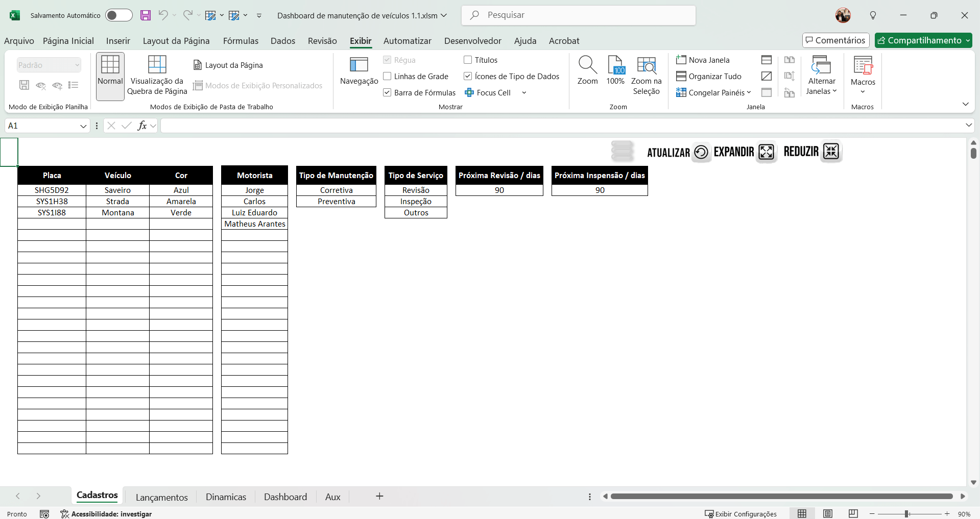Toggle Salvamento Automático switch

tap(118, 15)
